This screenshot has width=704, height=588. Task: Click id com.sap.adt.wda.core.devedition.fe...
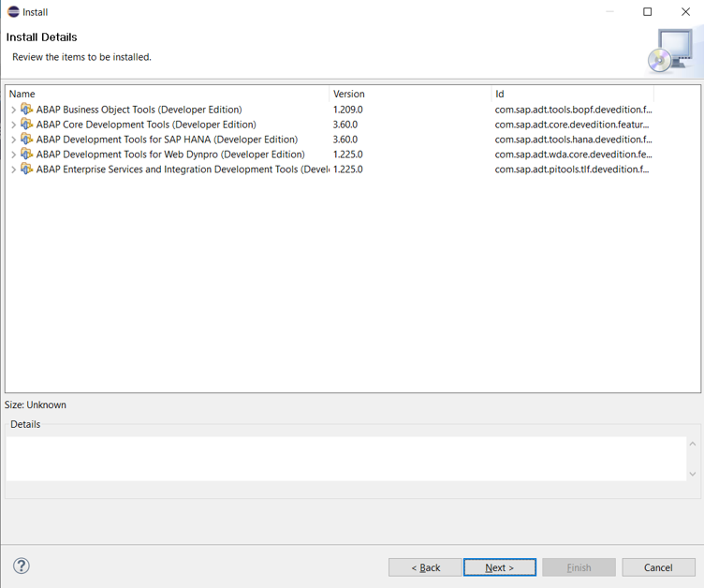click(573, 154)
